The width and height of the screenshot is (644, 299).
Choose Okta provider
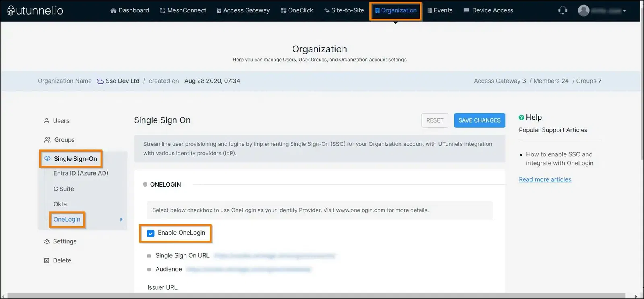[60, 204]
